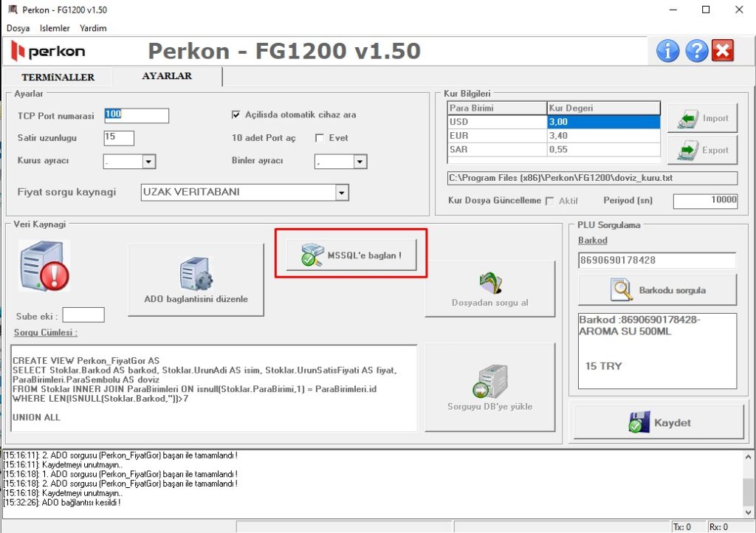Switch to TERMİNALLER tab
The height and width of the screenshot is (533, 756).
(58, 77)
